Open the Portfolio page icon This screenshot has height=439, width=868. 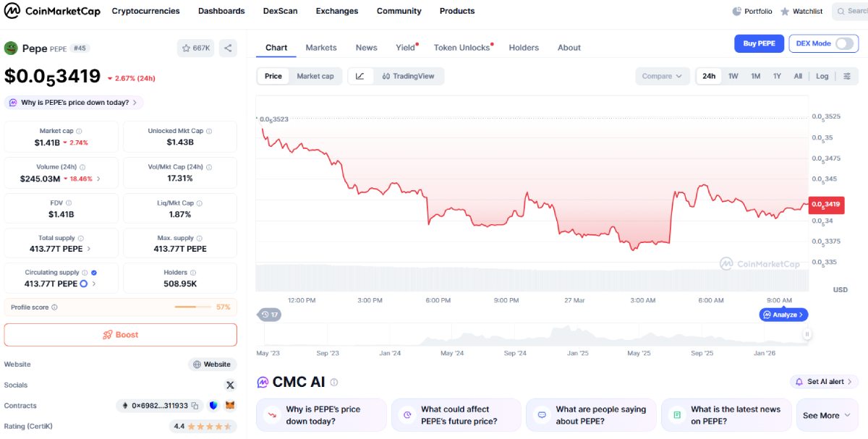(737, 12)
